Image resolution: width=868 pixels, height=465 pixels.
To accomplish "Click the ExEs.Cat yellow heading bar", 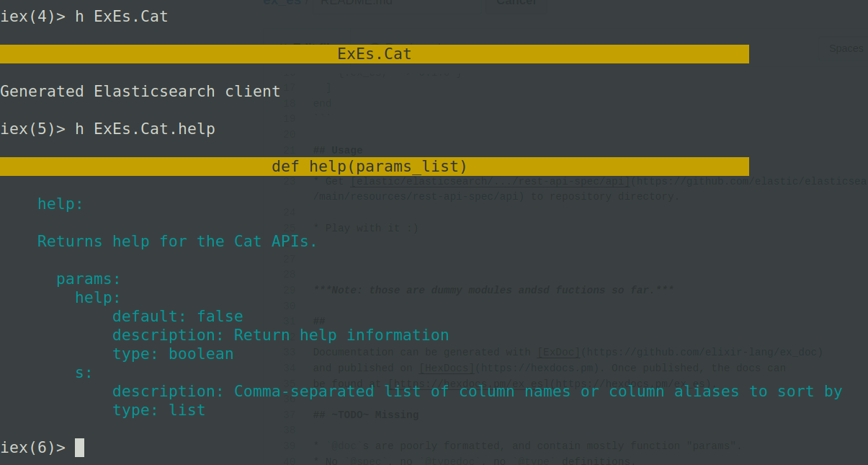I will (375, 54).
